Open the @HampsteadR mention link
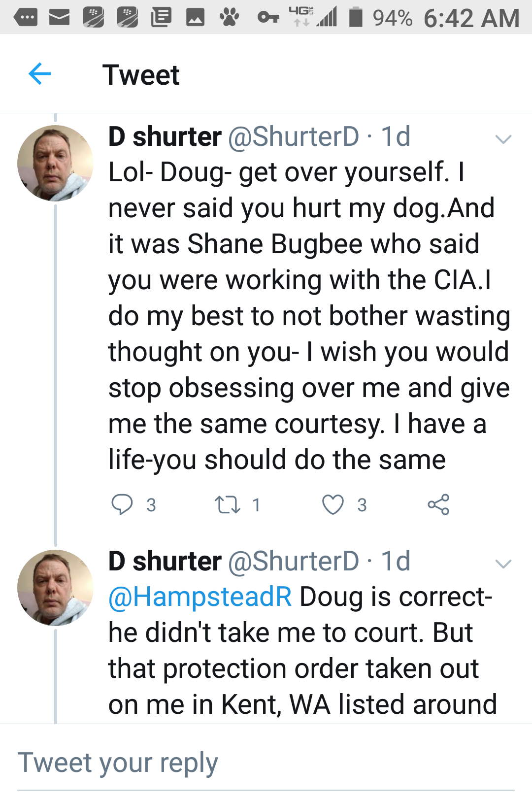 click(x=200, y=597)
